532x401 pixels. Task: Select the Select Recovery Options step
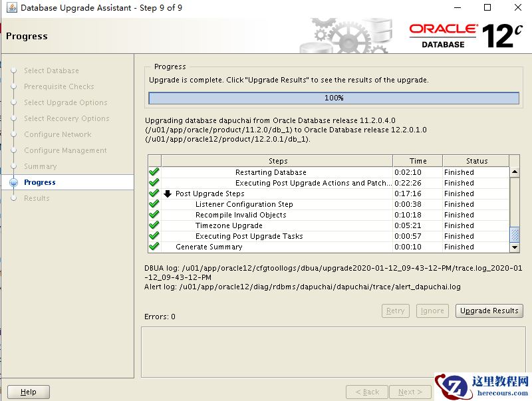(x=66, y=118)
